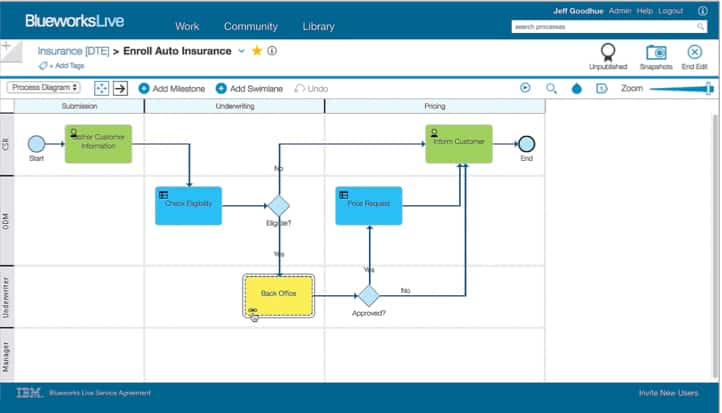This screenshot has width=722, height=413.
Task: Select the Gather Customer Information activity
Action: [x=98, y=144]
